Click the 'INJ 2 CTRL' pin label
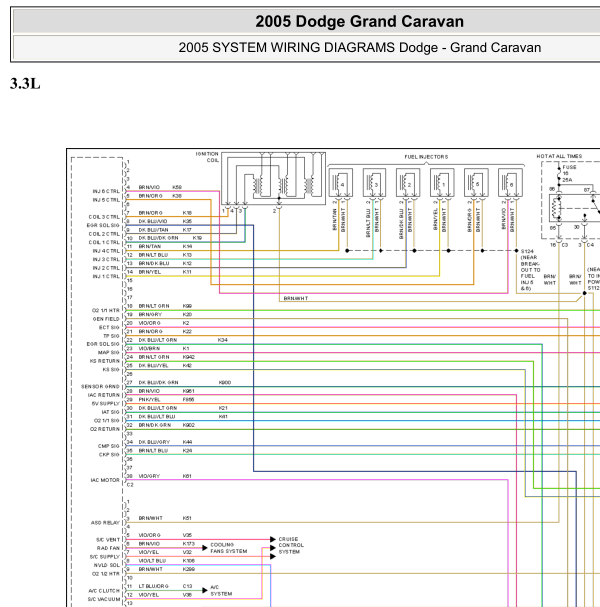Viewport: 600px width, 607px height. [x=106, y=268]
